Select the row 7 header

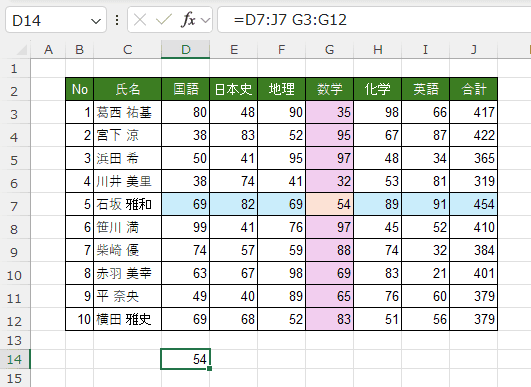click(14, 205)
